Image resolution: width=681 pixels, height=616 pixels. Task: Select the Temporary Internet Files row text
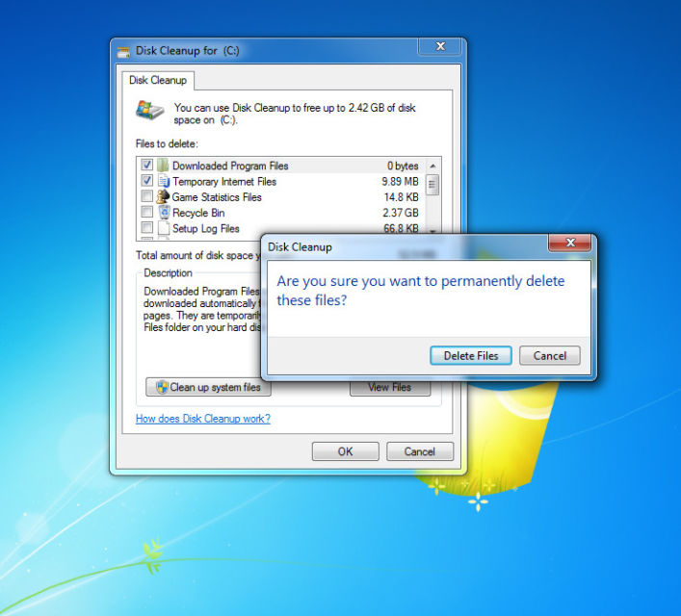[x=224, y=182]
